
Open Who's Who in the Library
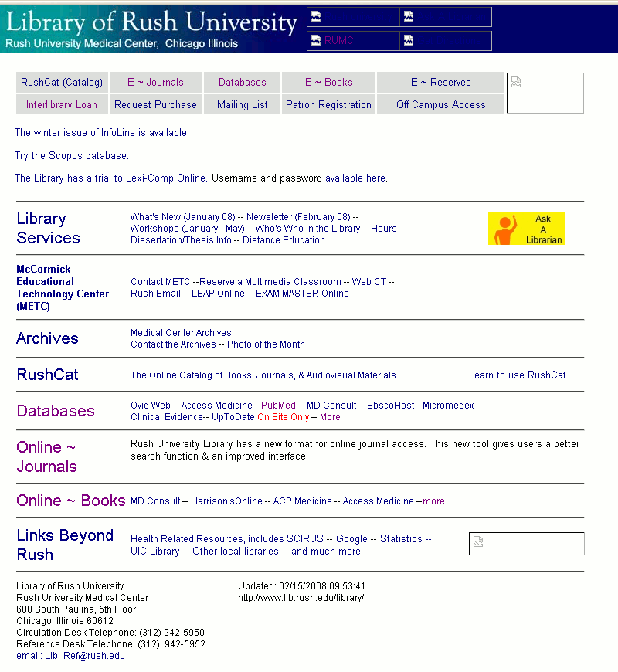(307, 229)
